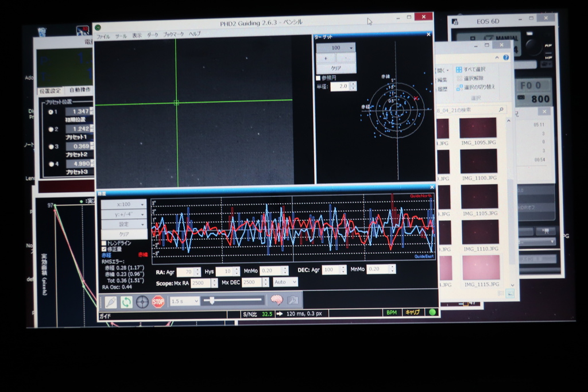
Task: Switch to the 位置設定 tab in focuser window
Action: pyautogui.click(x=50, y=91)
